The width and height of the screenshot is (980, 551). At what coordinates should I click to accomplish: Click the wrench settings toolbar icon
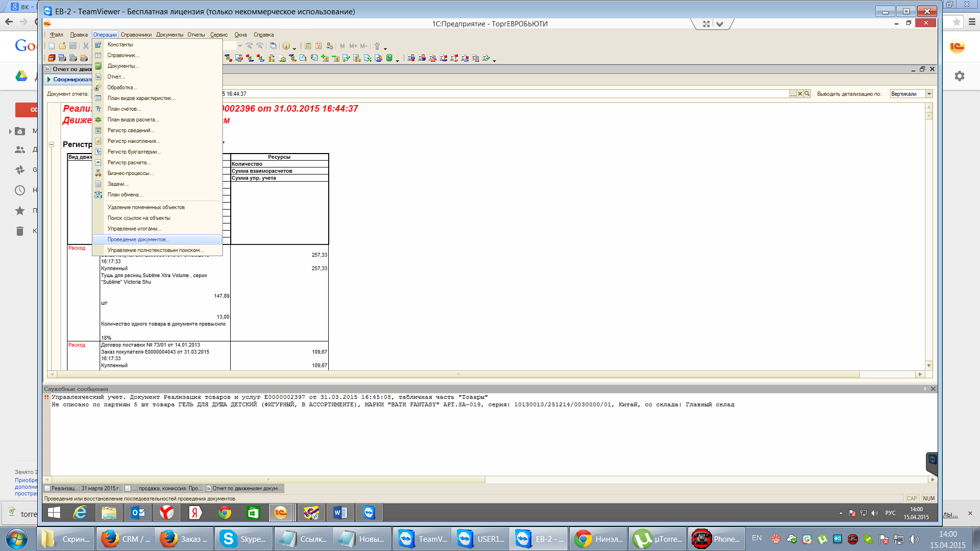click(377, 46)
